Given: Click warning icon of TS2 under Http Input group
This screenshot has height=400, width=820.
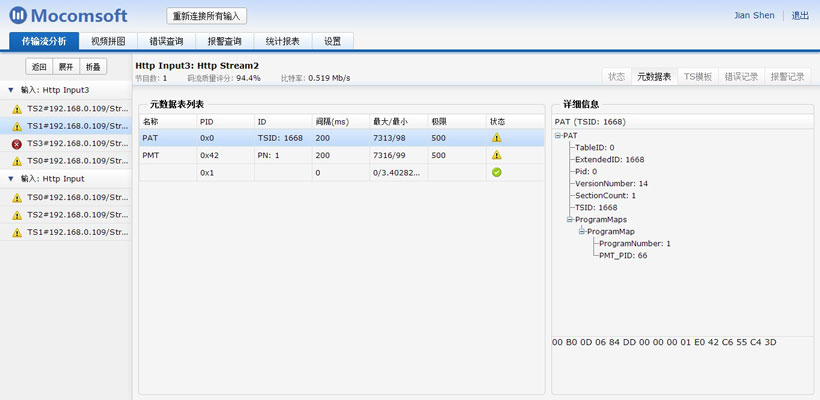Looking at the screenshot, I should 17,215.
